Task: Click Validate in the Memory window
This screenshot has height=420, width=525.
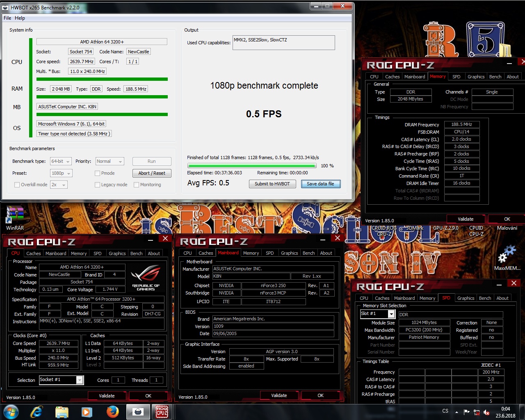Action: click(x=466, y=219)
